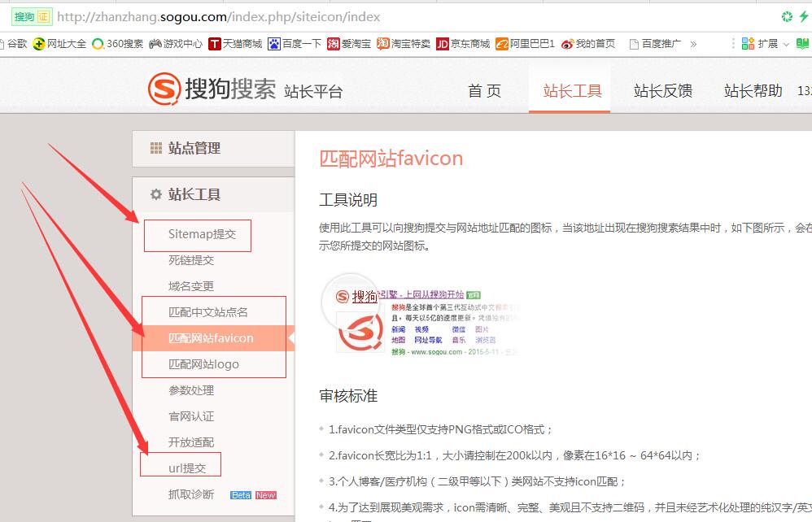
Task: Open the 网址大全 bookmark
Action: click(59, 44)
